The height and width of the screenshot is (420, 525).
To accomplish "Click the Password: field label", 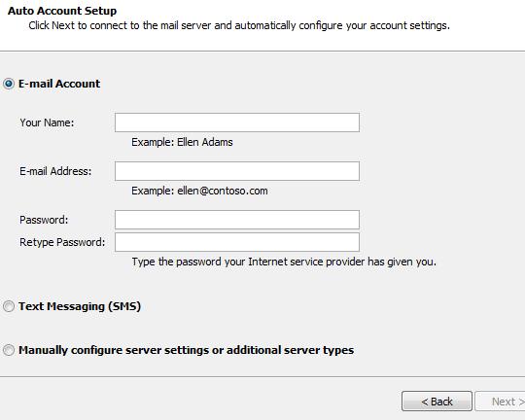I will coord(44,220).
